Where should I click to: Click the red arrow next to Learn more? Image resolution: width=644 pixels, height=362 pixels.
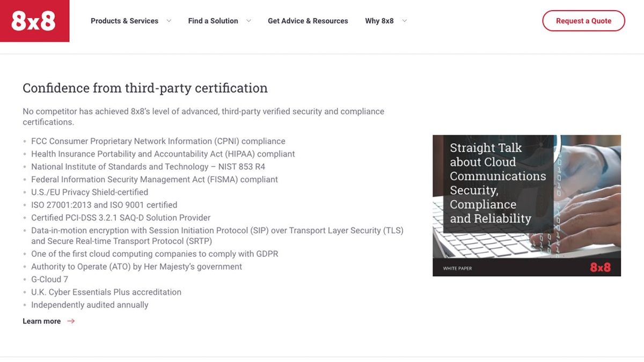pos(71,321)
